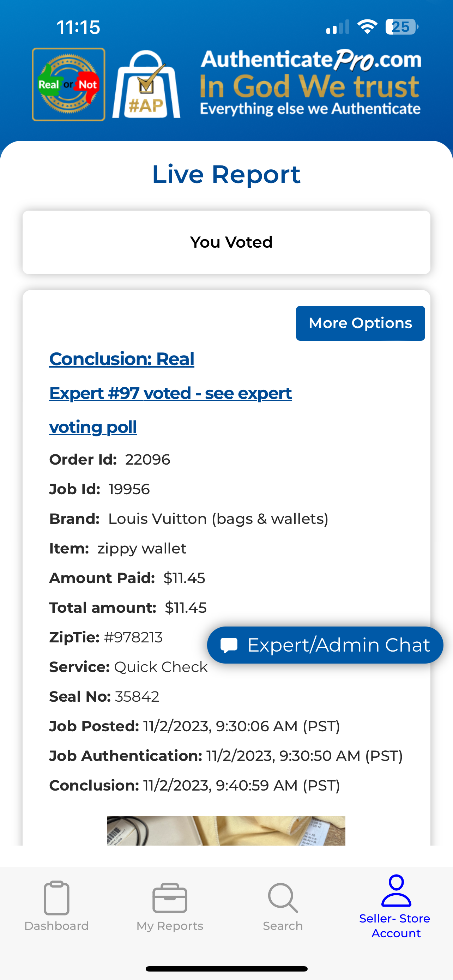Open the Expert/Admin Chat button
Screen dimensions: 453x980
325,645
